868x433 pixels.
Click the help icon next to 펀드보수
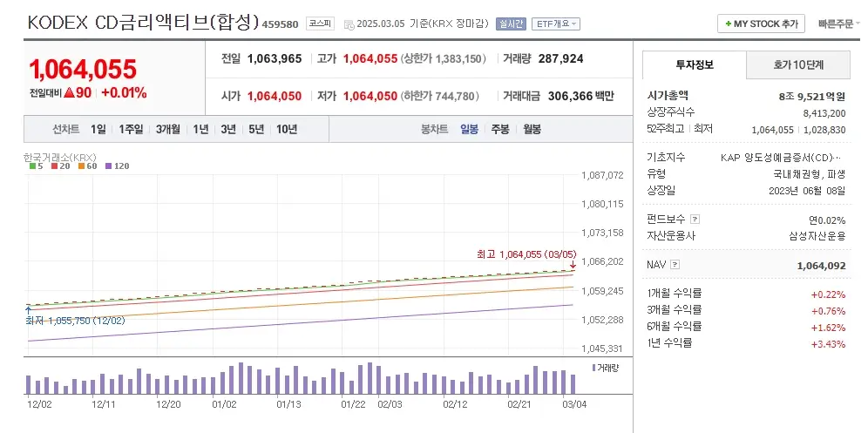(x=695, y=220)
